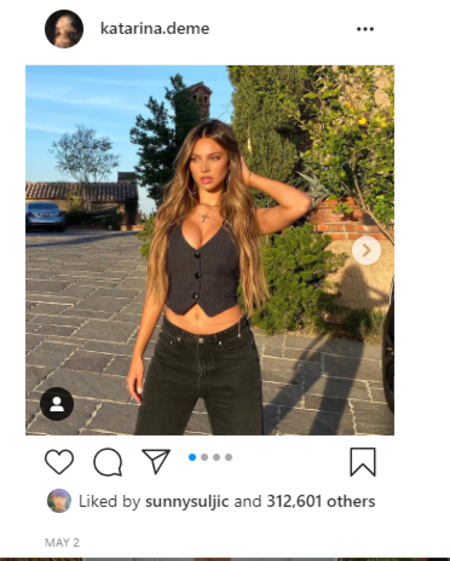Select the first blue carousel dot
450x561 pixels.
(x=192, y=457)
